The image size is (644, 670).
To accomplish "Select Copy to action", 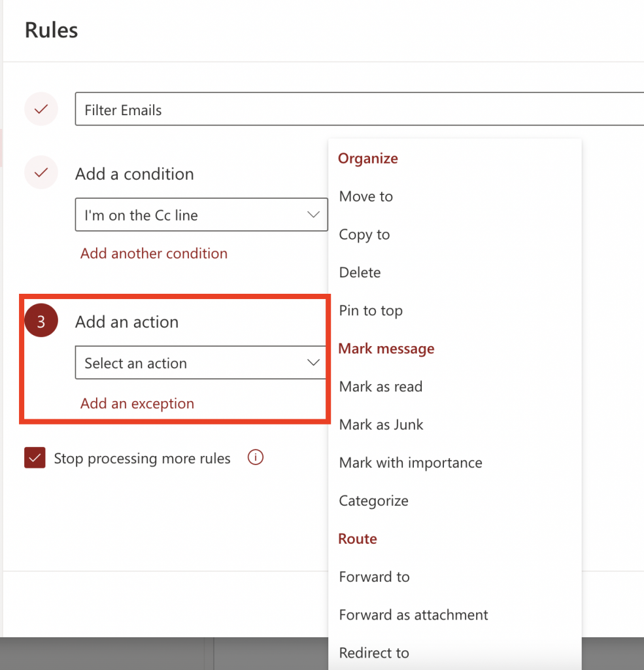I will point(364,234).
